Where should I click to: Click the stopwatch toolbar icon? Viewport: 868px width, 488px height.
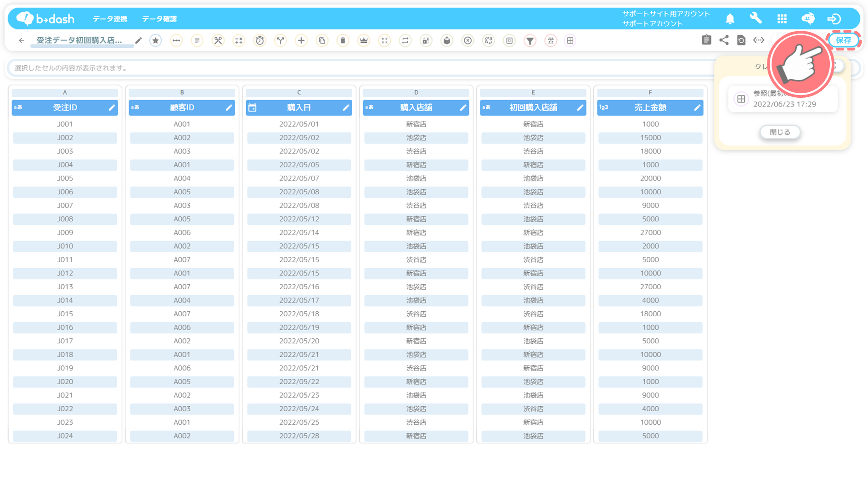pyautogui.click(x=260, y=40)
